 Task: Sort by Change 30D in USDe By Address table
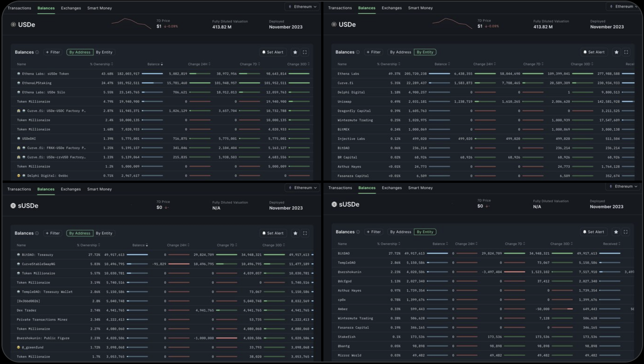tap(298, 64)
